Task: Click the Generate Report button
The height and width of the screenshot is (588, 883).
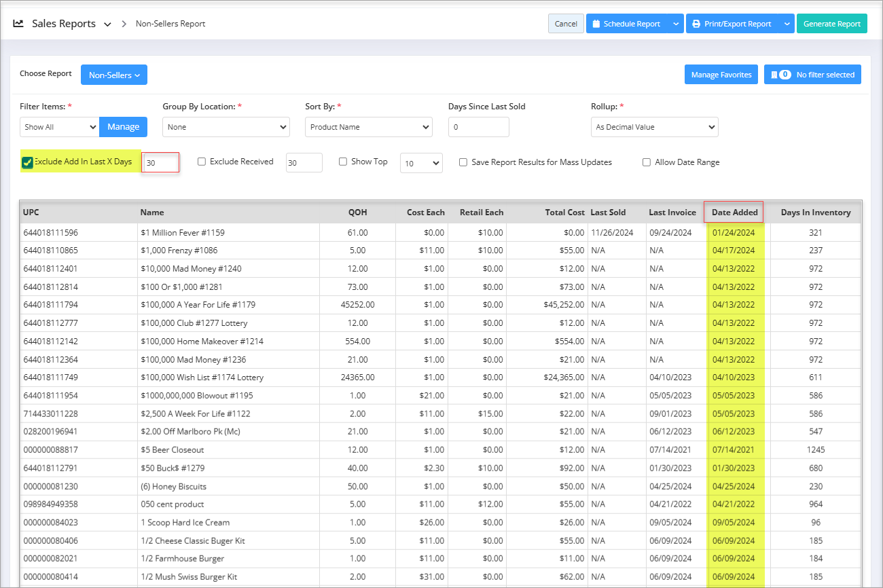Action: point(831,24)
